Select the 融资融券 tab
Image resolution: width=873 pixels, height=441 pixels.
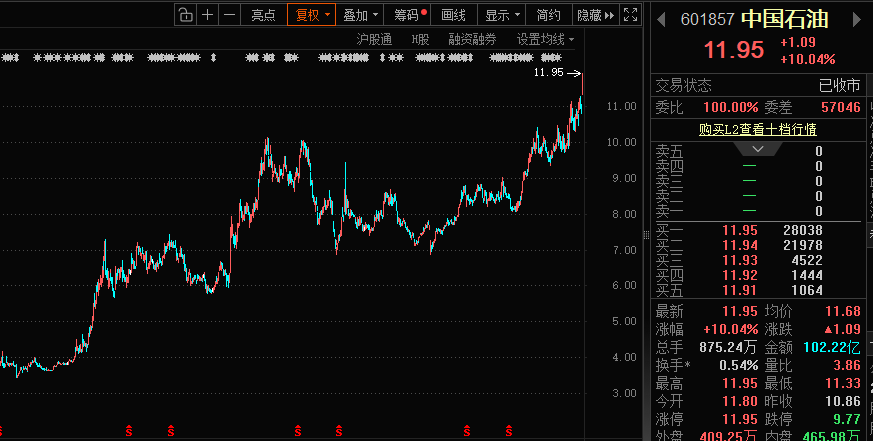474,39
